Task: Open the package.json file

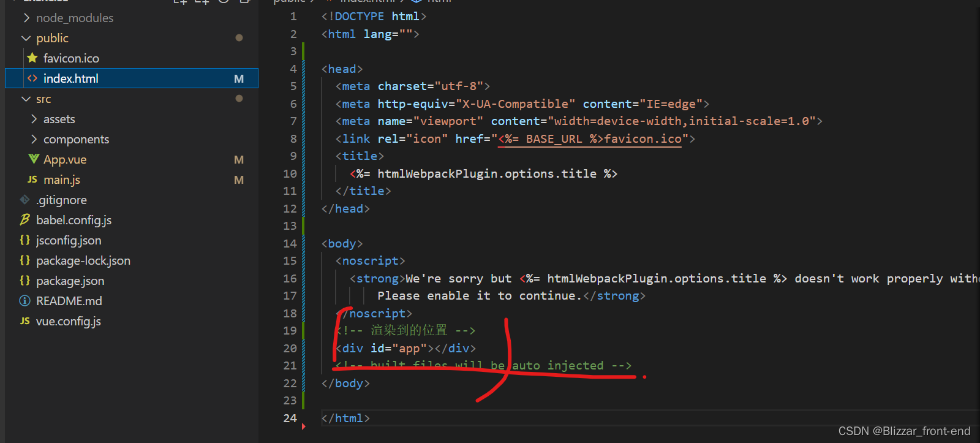Action: pos(70,281)
